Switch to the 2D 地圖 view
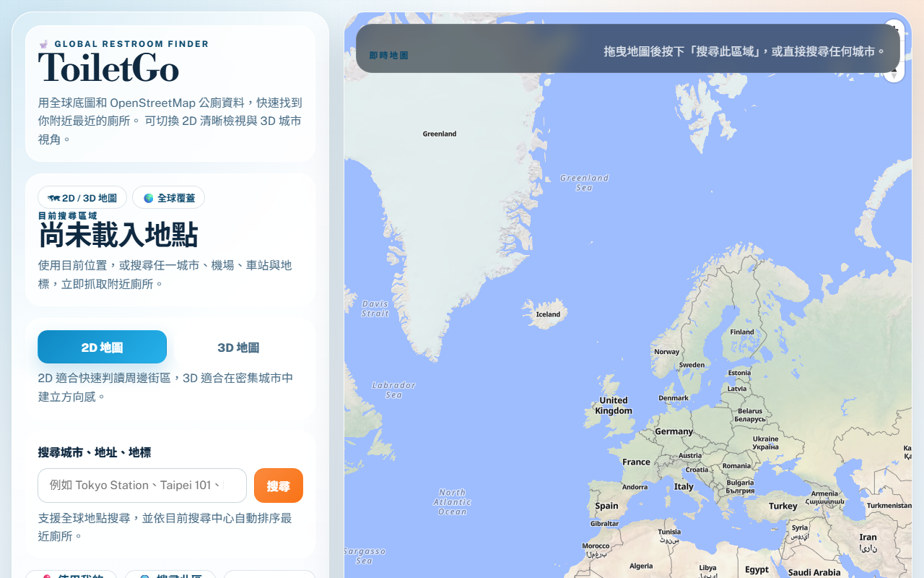 coord(102,347)
